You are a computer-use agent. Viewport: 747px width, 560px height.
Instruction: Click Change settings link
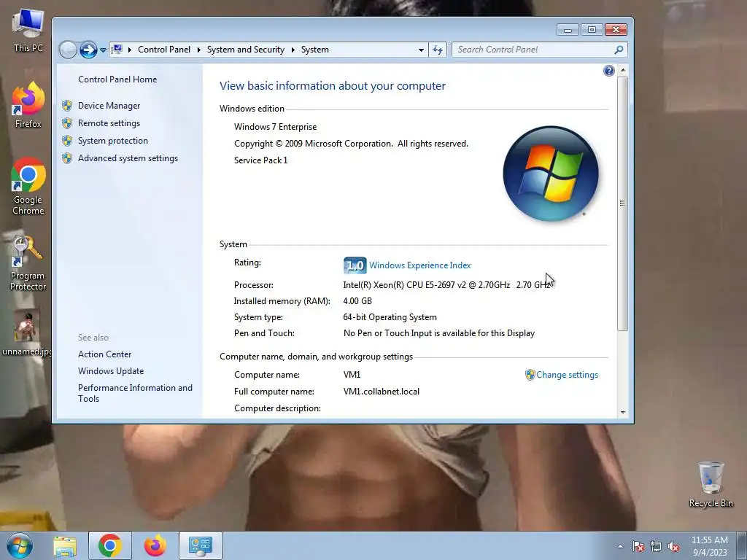pyautogui.click(x=567, y=376)
